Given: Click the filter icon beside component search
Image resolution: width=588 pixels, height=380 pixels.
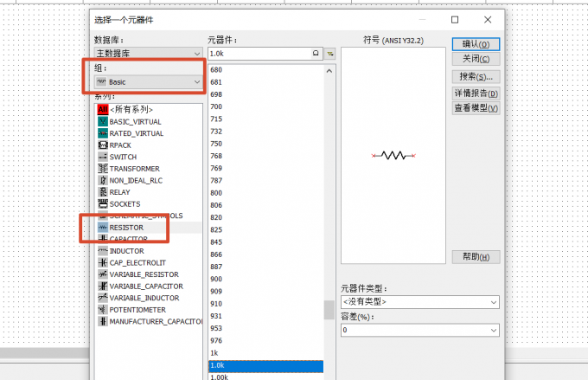Looking at the screenshot, I should point(330,54).
